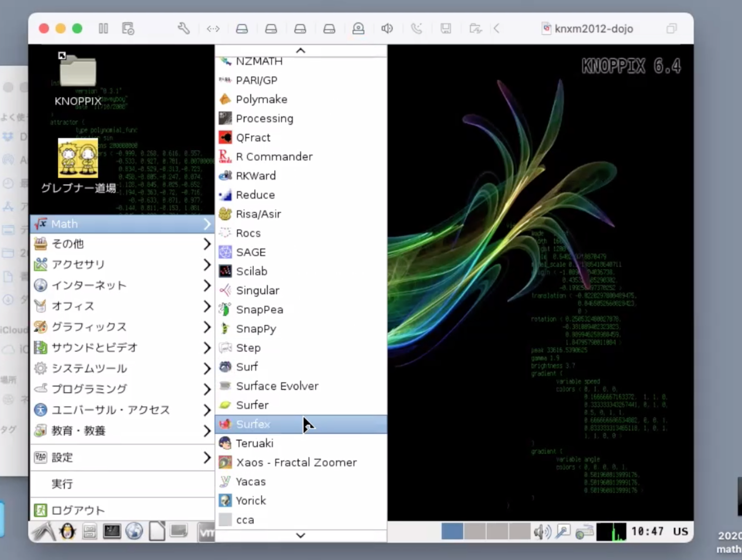Click the SAGE icon
This screenshot has width=742, height=560.
tap(225, 252)
